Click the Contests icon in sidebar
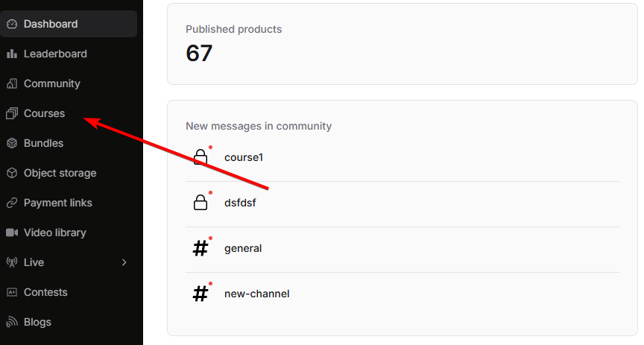 11,292
